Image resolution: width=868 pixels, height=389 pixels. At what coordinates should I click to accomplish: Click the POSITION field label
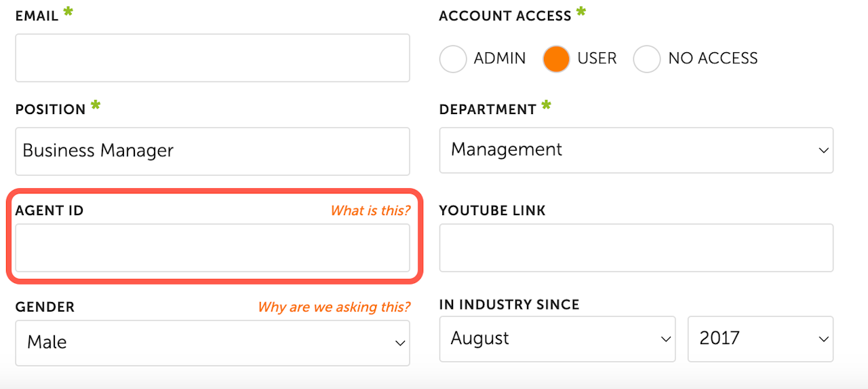pos(51,109)
